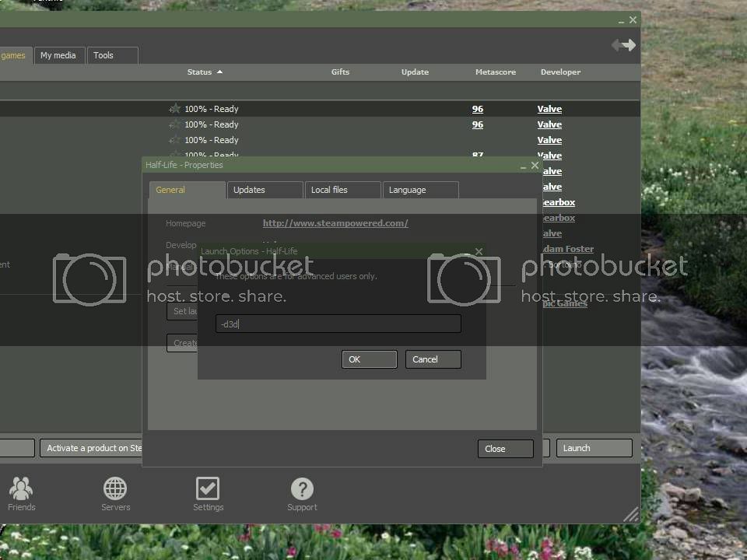The width and height of the screenshot is (747, 560).
Task: Click the Launch button in Steam window
Action: pyautogui.click(x=594, y=448)
